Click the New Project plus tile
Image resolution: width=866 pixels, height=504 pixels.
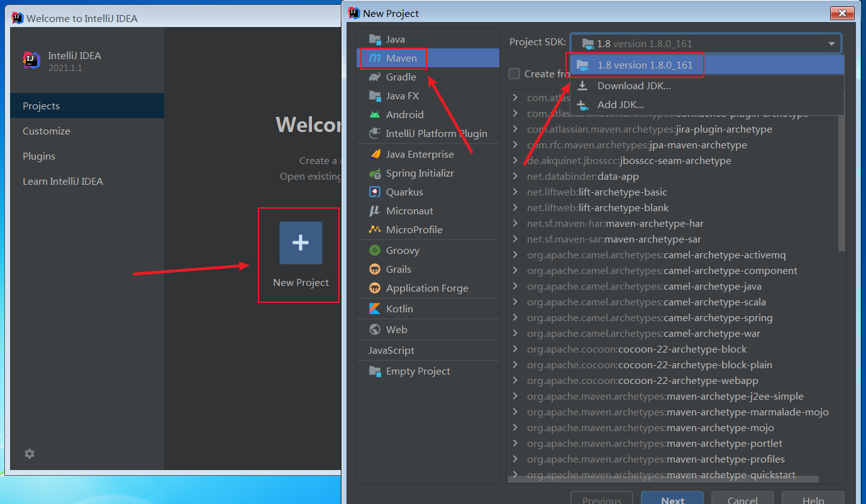click(301, 243)
